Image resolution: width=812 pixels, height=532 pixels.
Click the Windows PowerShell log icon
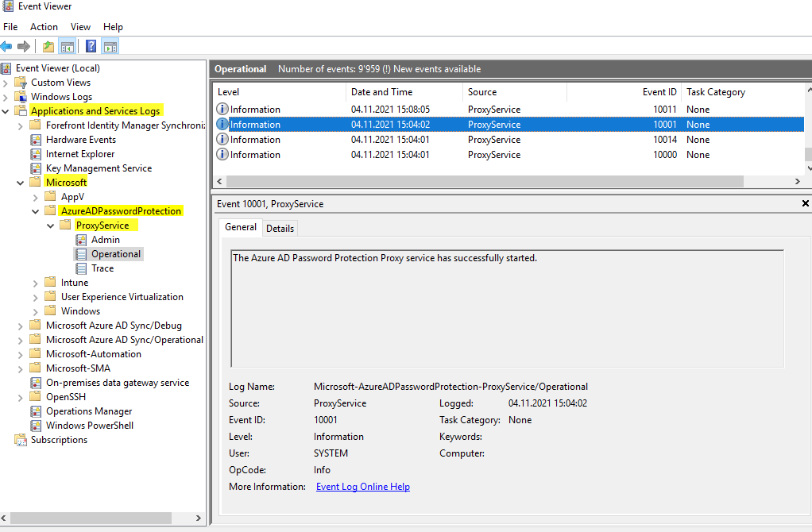click(x=36, y=426)
